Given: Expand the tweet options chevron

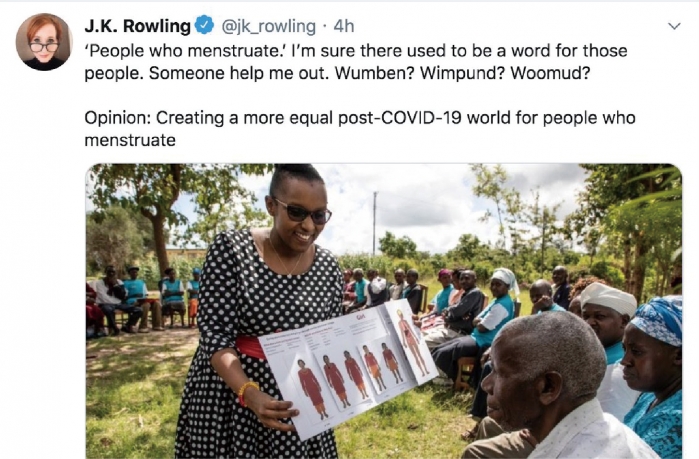Looking at the screenshot, I should pyautogui.click(x=674, y=26).
